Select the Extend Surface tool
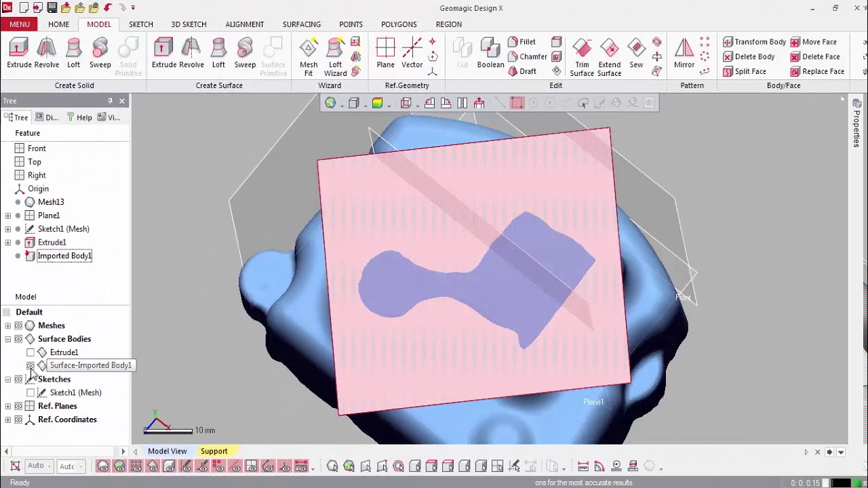 click(x=609, y=57)
